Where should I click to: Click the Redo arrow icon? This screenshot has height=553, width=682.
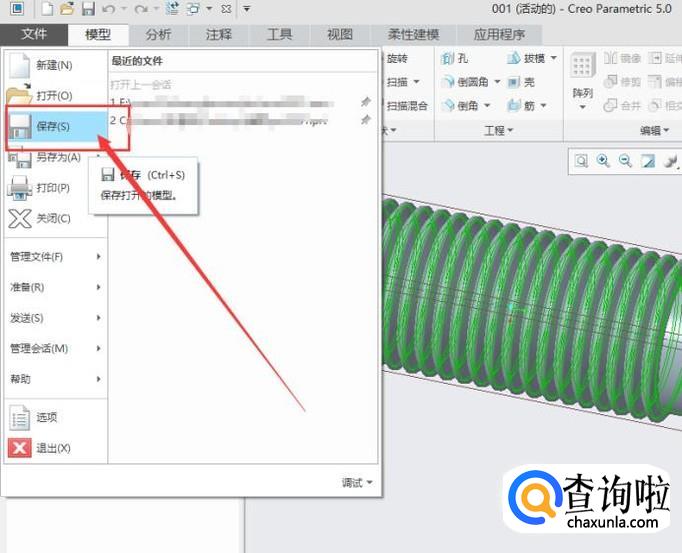coord(141,8)
